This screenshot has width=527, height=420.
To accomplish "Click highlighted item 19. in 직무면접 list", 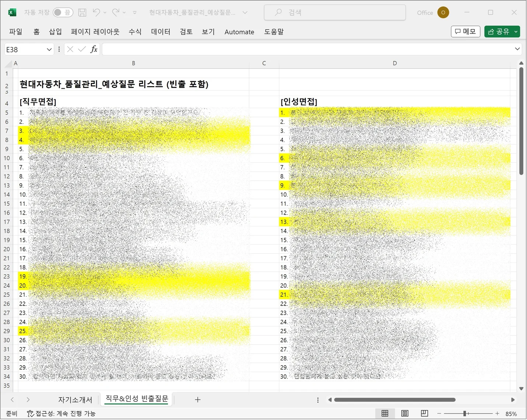I will point(134,276).
